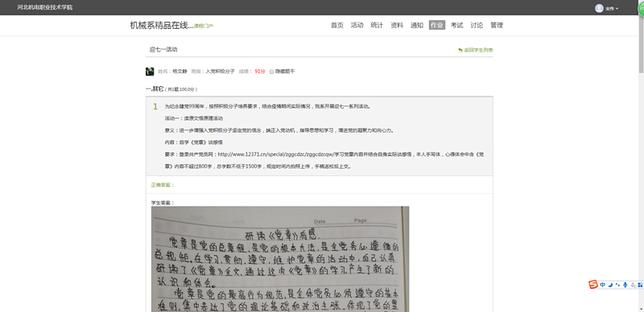Screen dimensions: 644x312
Task: Open the 管理 navigation item
Action: tap(497, 25)
